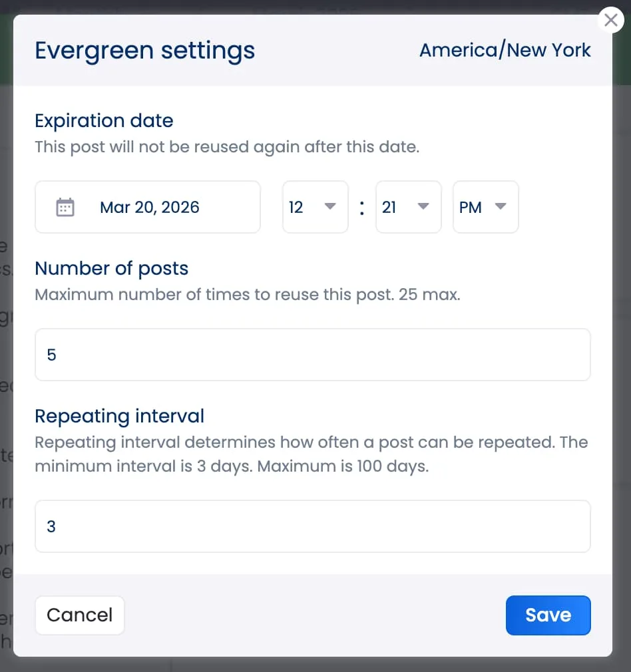
Task: Click the colon between hour and minute
Action: pyautogui.click(x=361, y=207)
